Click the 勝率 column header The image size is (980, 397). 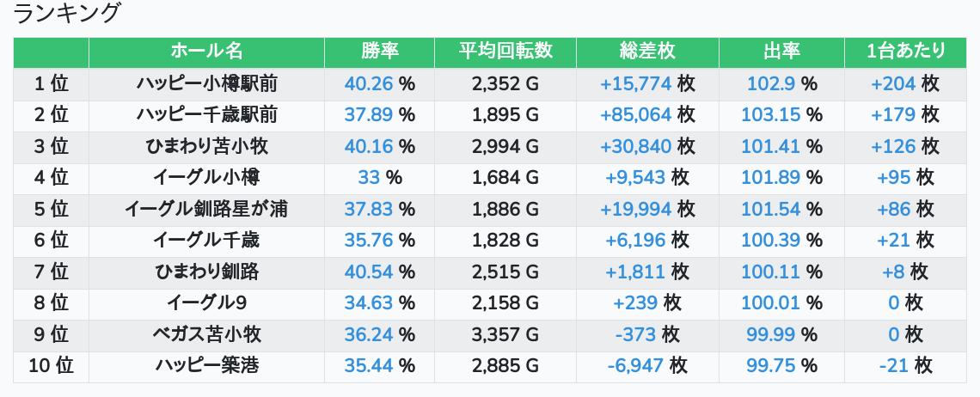[379, 52]
